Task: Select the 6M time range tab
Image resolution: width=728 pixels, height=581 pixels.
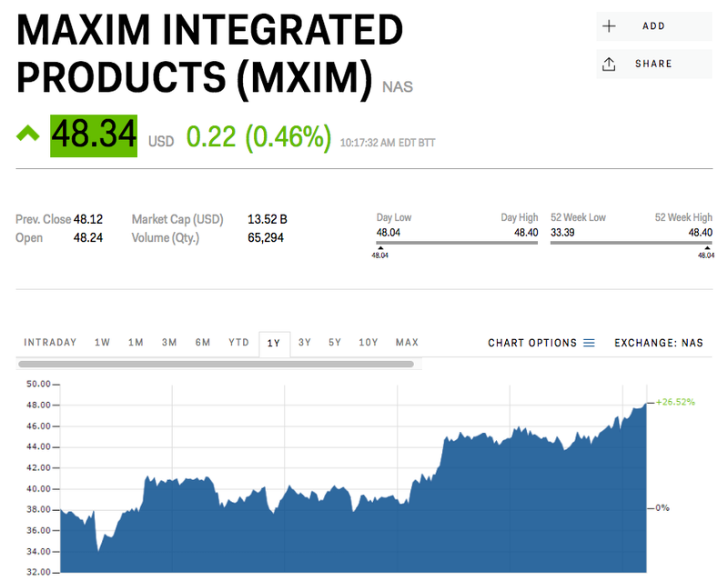Action: click(x=203, y=343)
